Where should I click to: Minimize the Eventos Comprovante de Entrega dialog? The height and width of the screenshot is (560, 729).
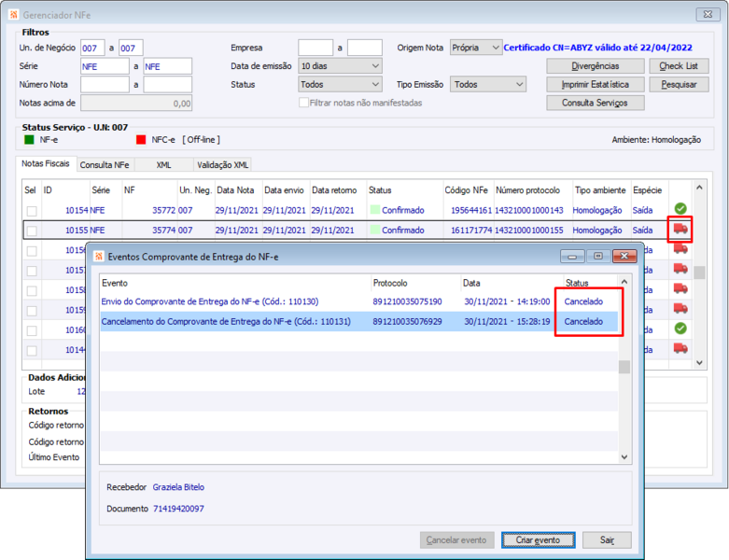572,256
